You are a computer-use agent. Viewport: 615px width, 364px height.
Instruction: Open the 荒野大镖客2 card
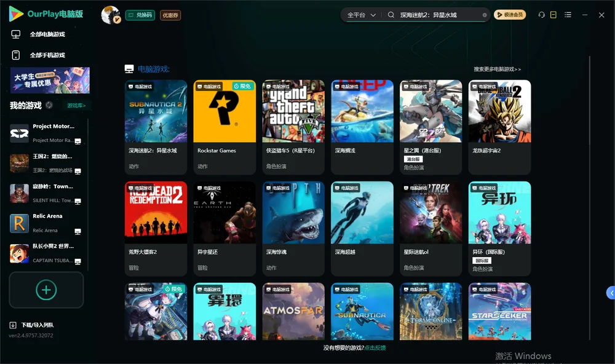(x=156, y=229)
